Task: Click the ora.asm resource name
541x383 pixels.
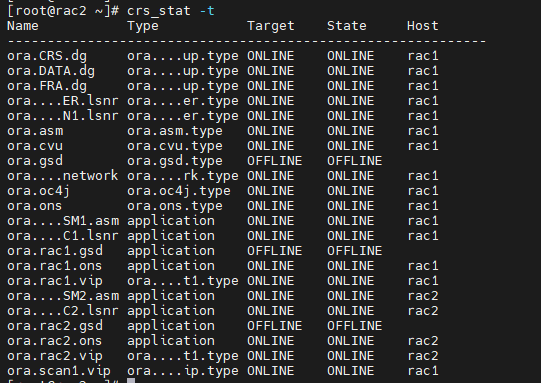Action: click(x=35, y=131)
